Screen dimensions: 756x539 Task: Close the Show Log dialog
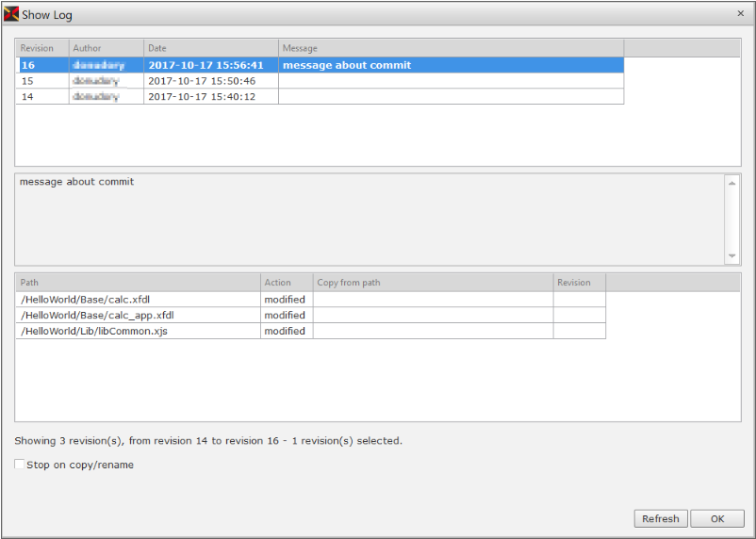coord(739,14)
